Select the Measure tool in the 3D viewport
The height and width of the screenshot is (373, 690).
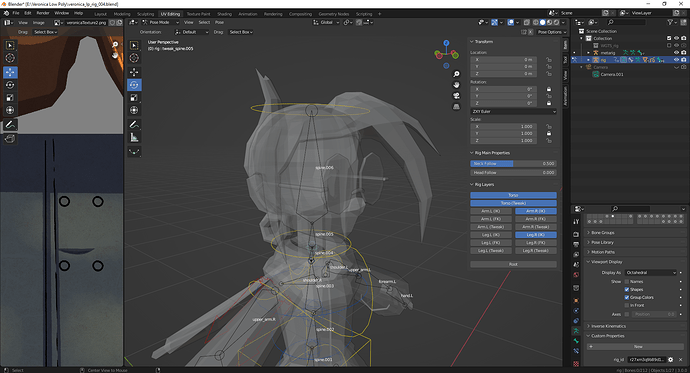(134, 138)
